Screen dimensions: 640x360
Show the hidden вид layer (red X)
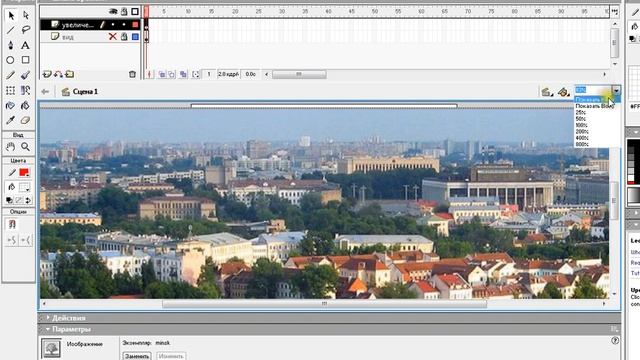113,37
